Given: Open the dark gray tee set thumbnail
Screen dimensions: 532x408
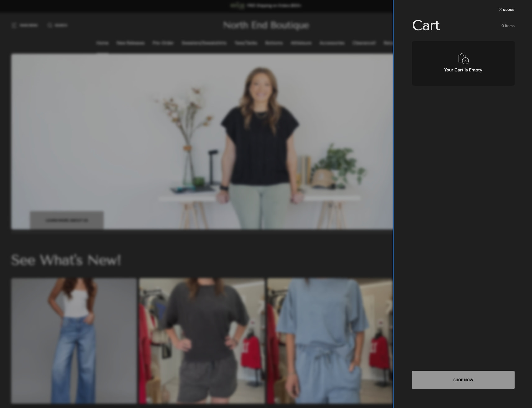Looking at the screenshot, I should pyautogui.click(x=202, y=341).
